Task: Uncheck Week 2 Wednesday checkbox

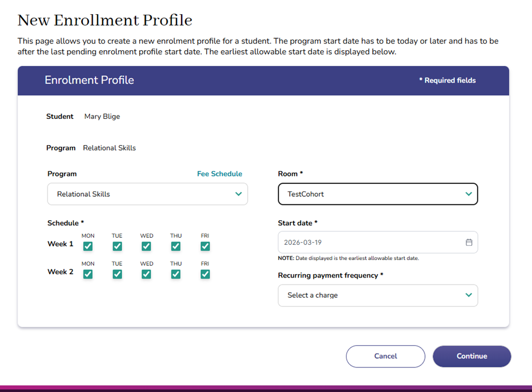Action: coord(146,274)
